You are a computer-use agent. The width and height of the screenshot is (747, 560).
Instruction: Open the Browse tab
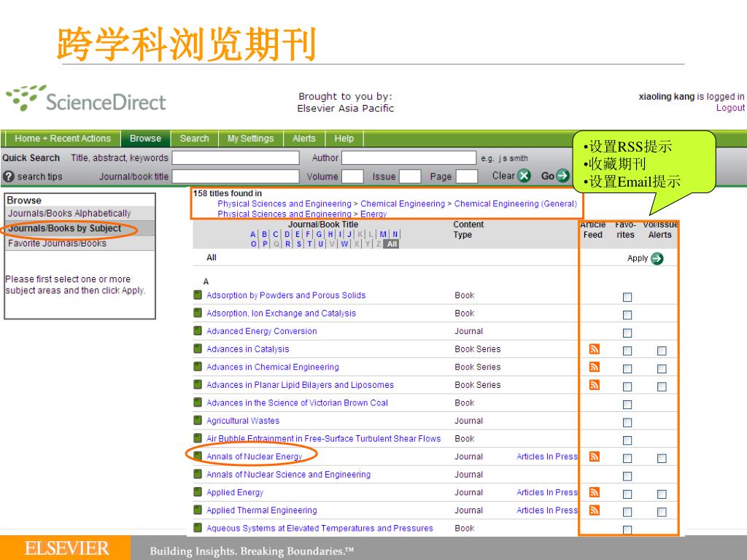click(145, 139)
